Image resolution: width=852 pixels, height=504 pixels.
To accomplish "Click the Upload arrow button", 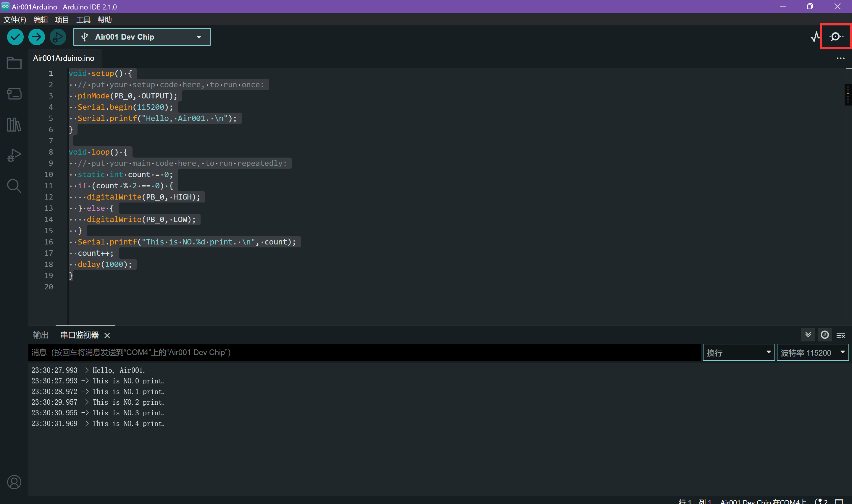I will (x=37, y=37).
